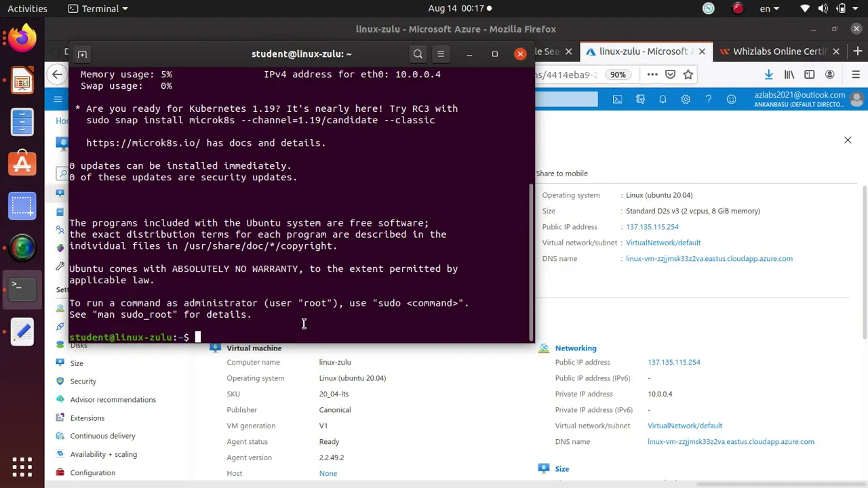868x488 pixels.
Task: Open Availability + scaling in sidebar
Action: coord(104,454)
